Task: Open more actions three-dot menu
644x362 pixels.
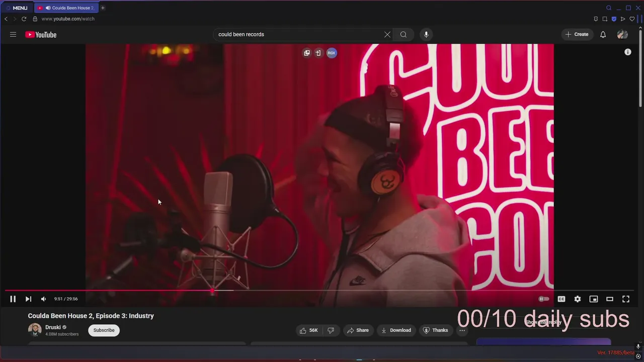Action: pos(462,330)
